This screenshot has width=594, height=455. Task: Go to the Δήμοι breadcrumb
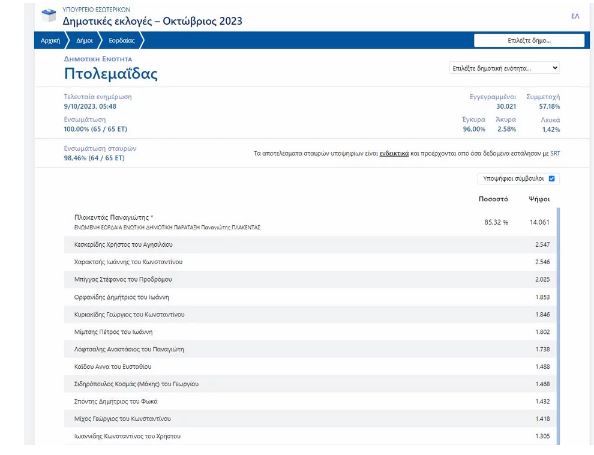tap(84, 41)
